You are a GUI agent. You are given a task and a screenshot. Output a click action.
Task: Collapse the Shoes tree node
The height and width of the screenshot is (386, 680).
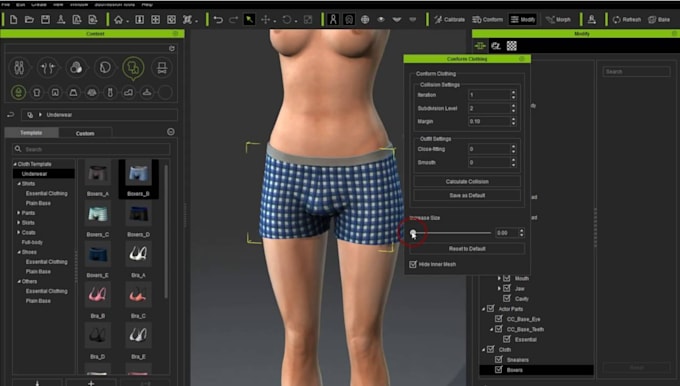click(x=19, y=252)
